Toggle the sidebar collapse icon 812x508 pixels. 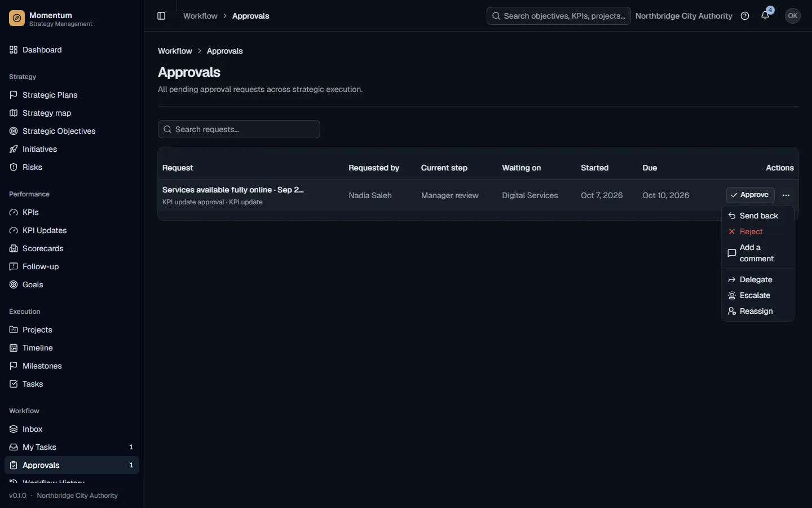(161, 16)
